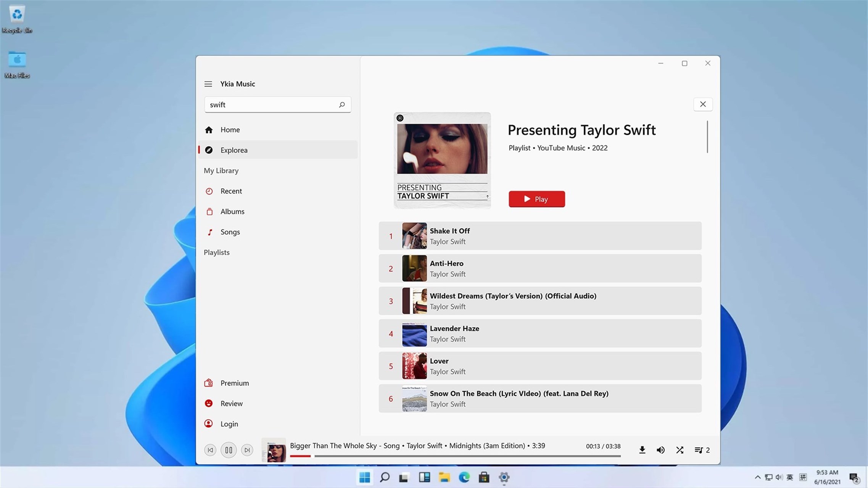Viewport: 868px width, 488px height.
Task: Open Recent via the clock icon
Action: (209, 191)
